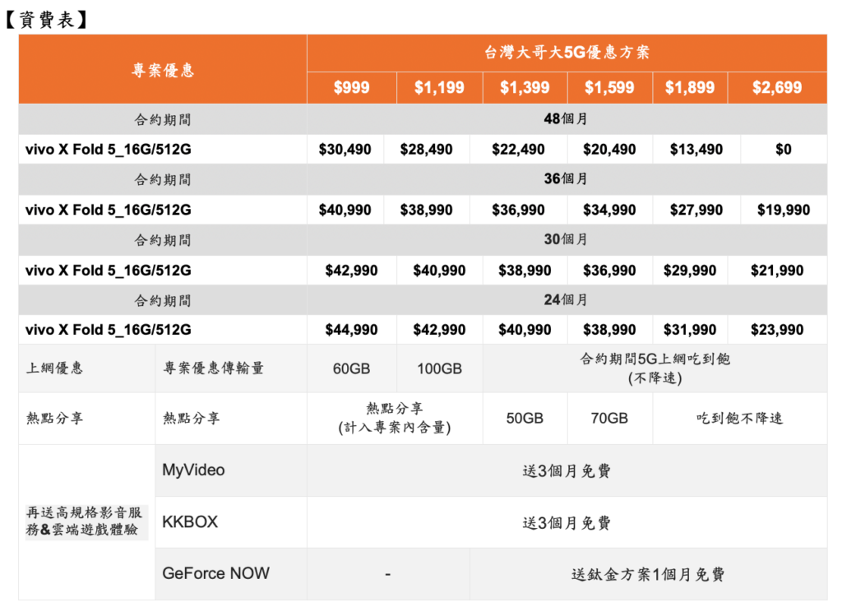Click $38,990 in the 24-month row
Viewport: 842px width, 616px height.
(609, 330)
